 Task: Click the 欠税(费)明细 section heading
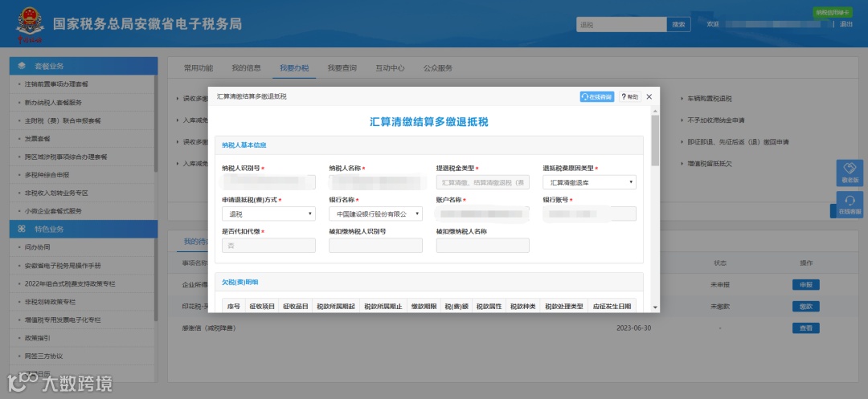(x=240, y=283)
